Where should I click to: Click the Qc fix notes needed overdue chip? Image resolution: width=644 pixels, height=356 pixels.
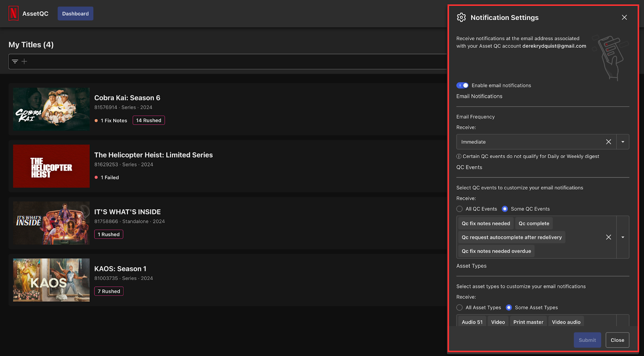click(x=496, y=251)
